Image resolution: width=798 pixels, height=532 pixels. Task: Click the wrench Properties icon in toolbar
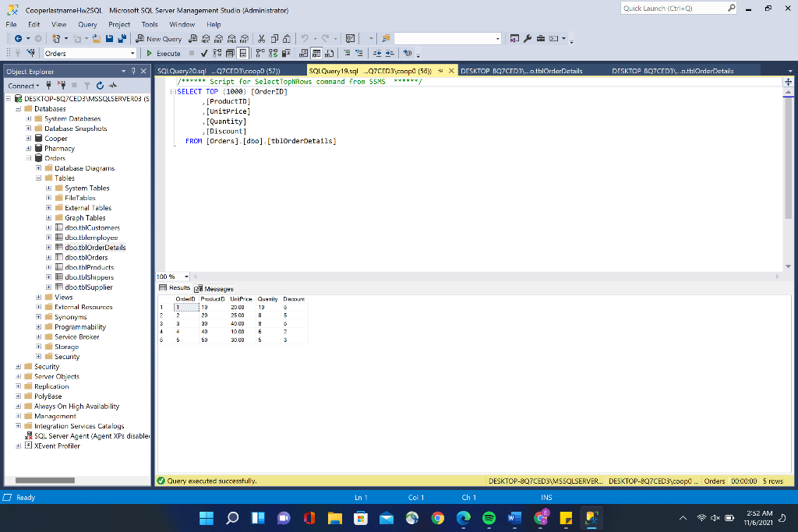tap(528, 39)
